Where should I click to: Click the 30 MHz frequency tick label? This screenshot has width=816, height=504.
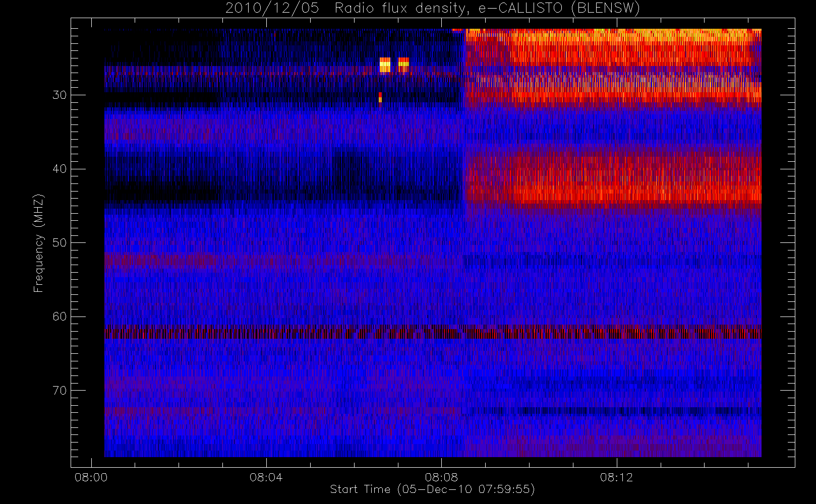[60, 95]
